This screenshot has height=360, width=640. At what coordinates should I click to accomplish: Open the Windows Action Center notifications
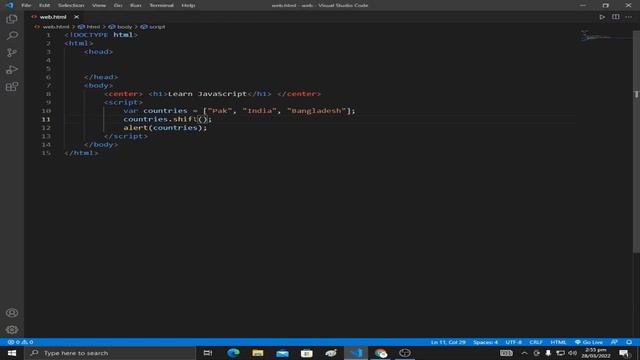(623, 353)
